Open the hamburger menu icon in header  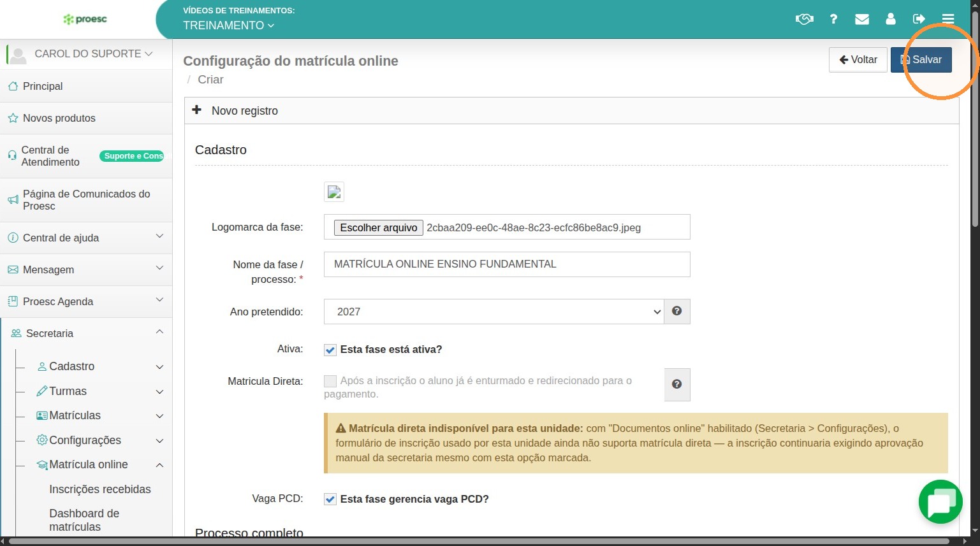click(948, 19)
